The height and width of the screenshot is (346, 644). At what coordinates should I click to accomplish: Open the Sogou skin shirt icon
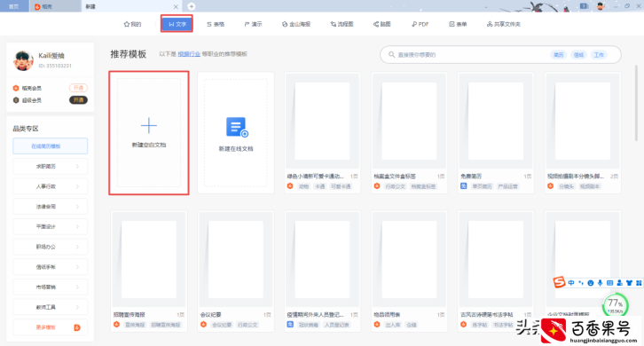point(629,283)
